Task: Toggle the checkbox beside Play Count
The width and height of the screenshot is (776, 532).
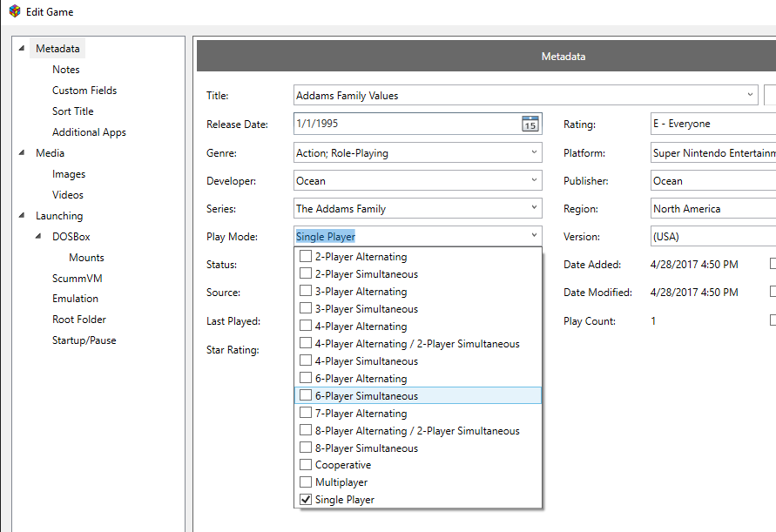Action: point(773,320)
